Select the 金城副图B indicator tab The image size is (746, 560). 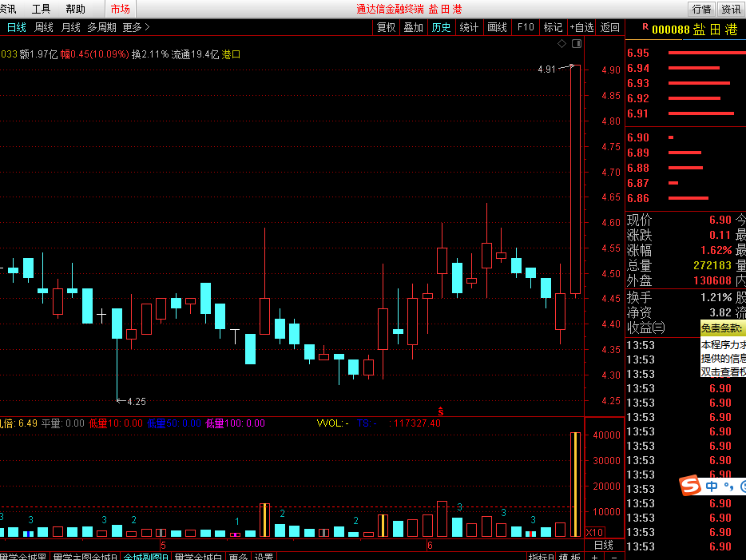146,556
